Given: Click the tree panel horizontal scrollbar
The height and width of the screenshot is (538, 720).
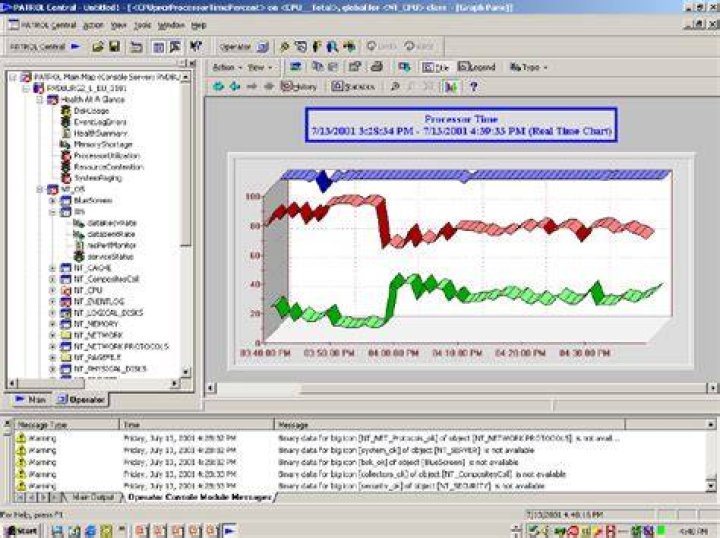Looking at the screenshot, I should [x=94, y=382].
